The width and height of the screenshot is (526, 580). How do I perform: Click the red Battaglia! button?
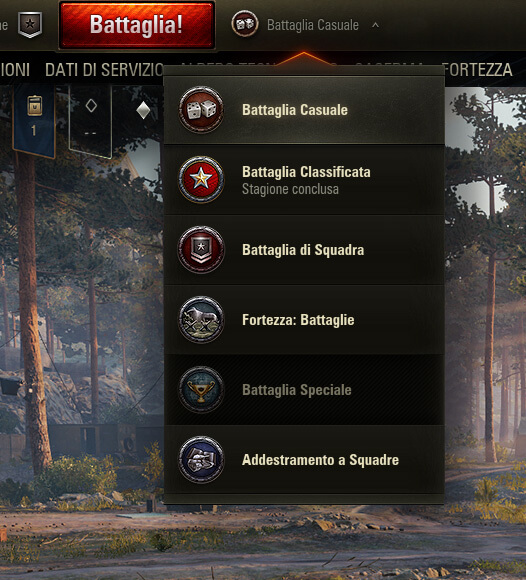(137, 25)
